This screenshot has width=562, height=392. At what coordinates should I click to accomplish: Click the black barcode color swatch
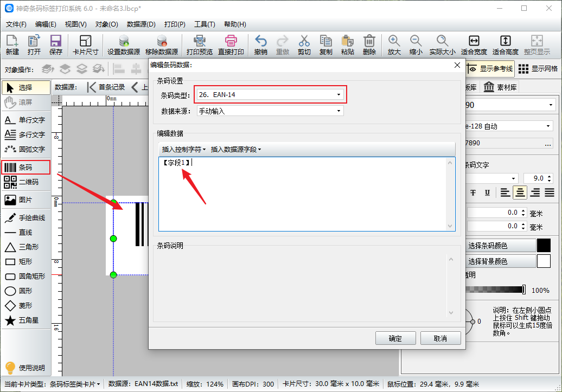tap(544, 246)
